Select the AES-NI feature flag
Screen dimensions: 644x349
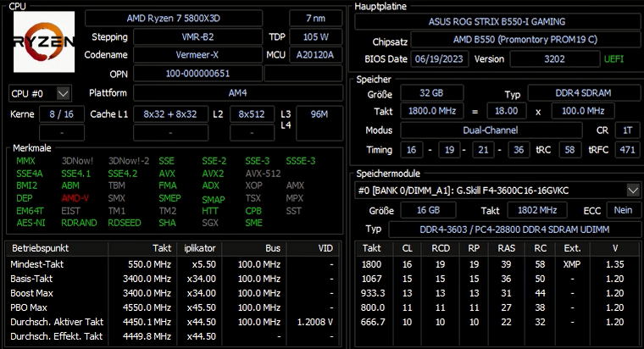point(31,223)
